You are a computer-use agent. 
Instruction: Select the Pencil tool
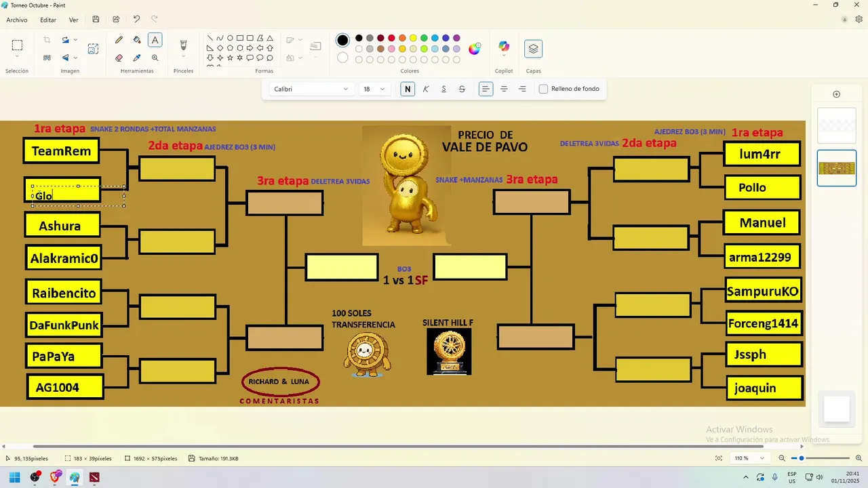(119, 40)
